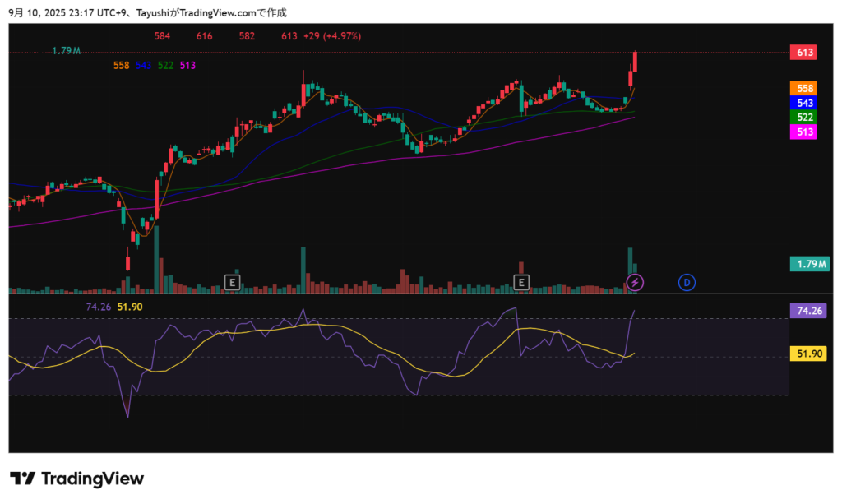The image size is (842, 504).
Task: Click the 1.79M volume legend value
Action: pyautogui.click(x=66, y=51)
